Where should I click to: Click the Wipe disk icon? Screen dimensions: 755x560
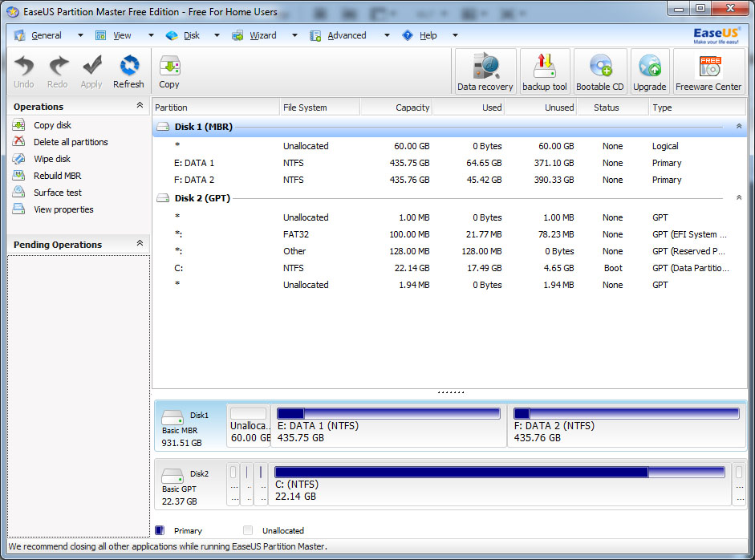coord(18,158)
